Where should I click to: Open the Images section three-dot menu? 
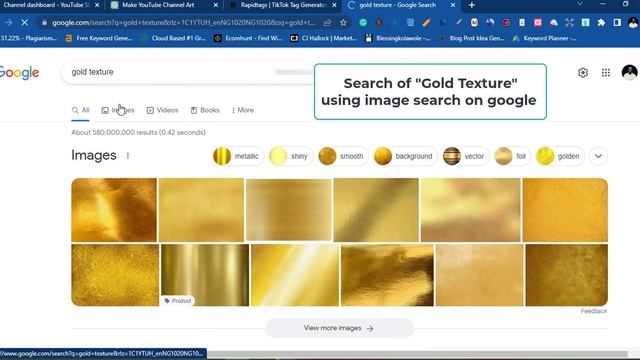(128, 156)
